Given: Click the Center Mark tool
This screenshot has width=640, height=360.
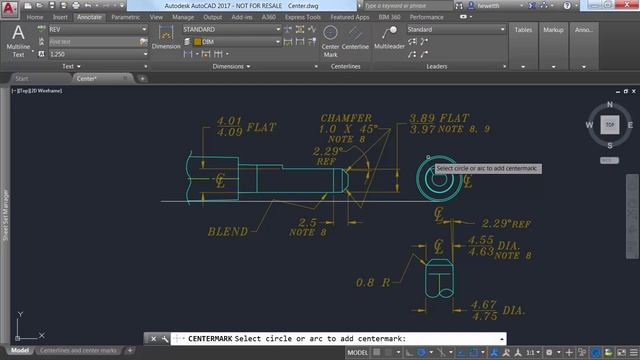Looking at the screenshot, I should [x=330, y=41].
